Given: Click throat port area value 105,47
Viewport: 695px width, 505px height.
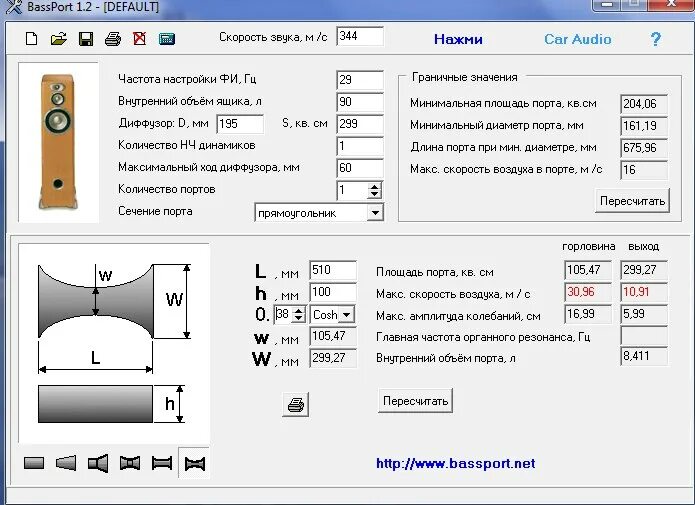Looking at the screenshot, I should [588, 270].
